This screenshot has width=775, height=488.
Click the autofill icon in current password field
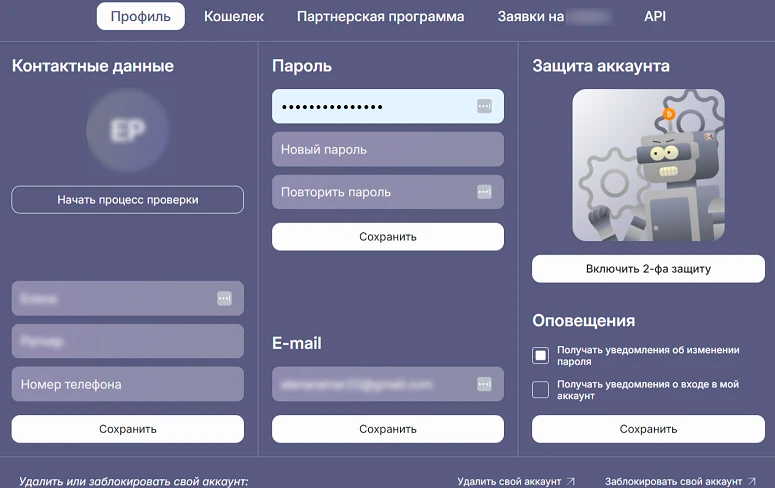point(484,106)
